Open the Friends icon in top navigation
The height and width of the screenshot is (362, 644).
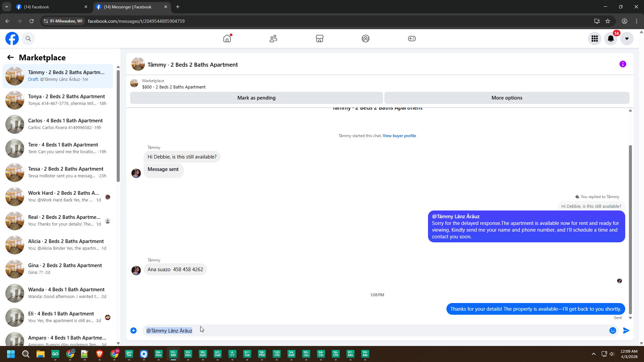pyautogui.click(x=273, y=39)
